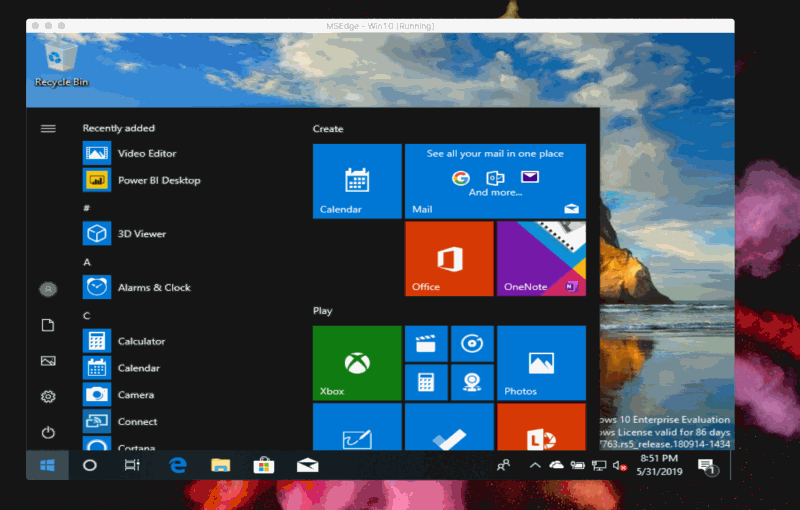Open the Mail tile
800x510 pixels.
[495, 181]
